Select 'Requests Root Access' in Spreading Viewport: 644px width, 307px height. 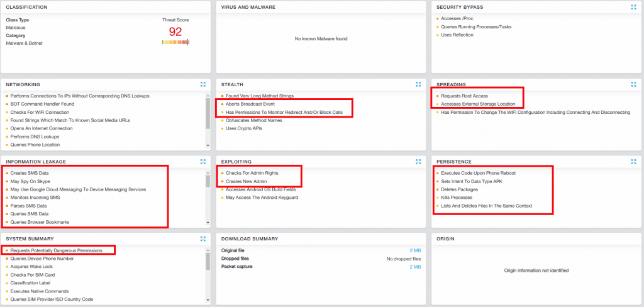tap(464, 96)
